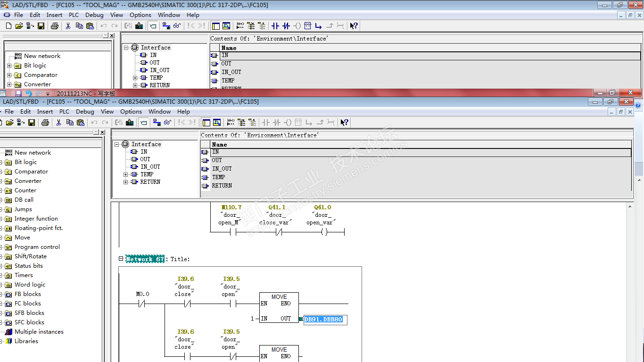Open the Options menu in the upper window
Viewport: 644px width, 362px height.
(x=140, y=15)
